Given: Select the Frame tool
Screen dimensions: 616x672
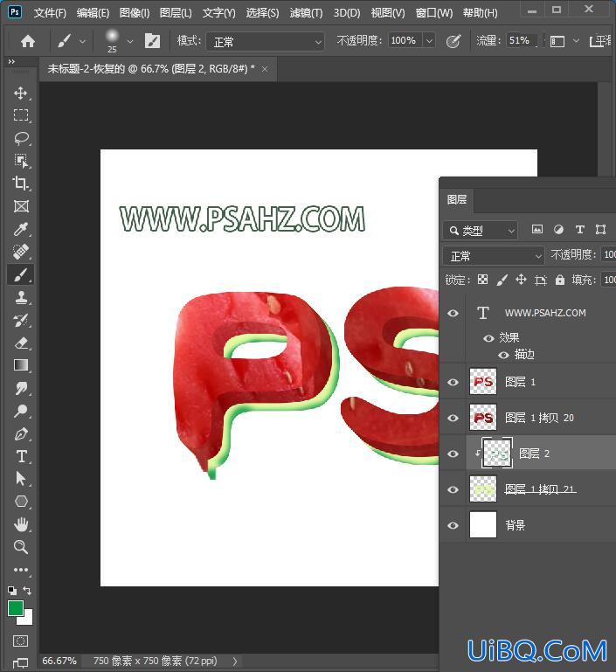Looking at the screenshot, I should click(x=21, y=206).
